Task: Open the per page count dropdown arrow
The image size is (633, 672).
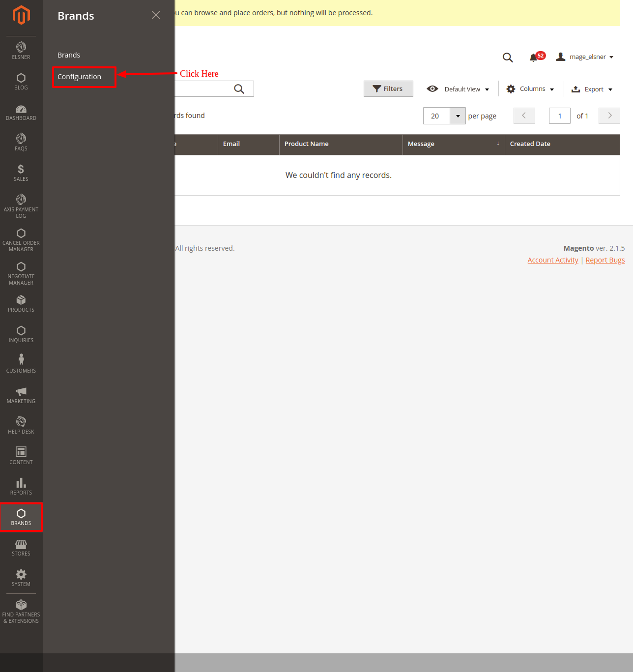Action: tap(458, 116)
